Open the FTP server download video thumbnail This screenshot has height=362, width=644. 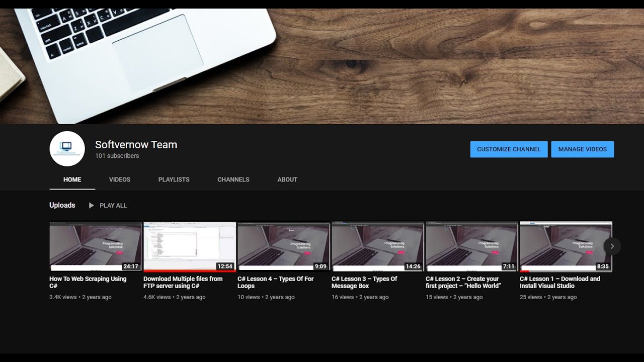tap(190, 246)
